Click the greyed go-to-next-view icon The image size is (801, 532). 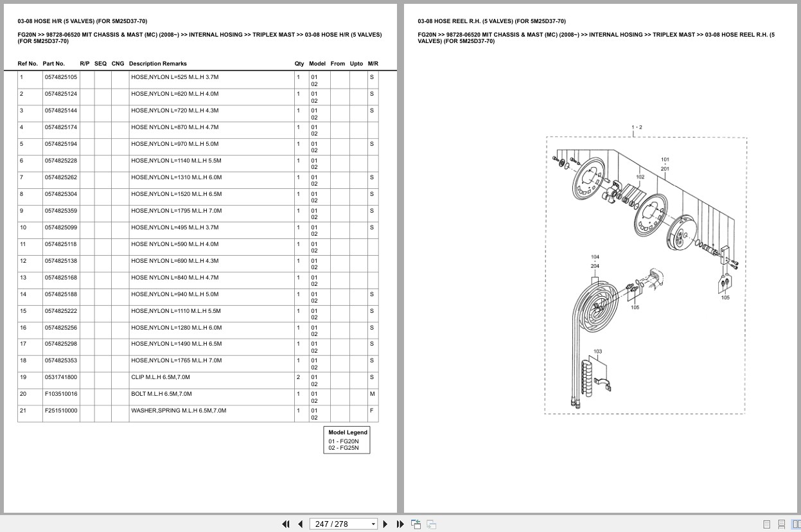(431, 524)
